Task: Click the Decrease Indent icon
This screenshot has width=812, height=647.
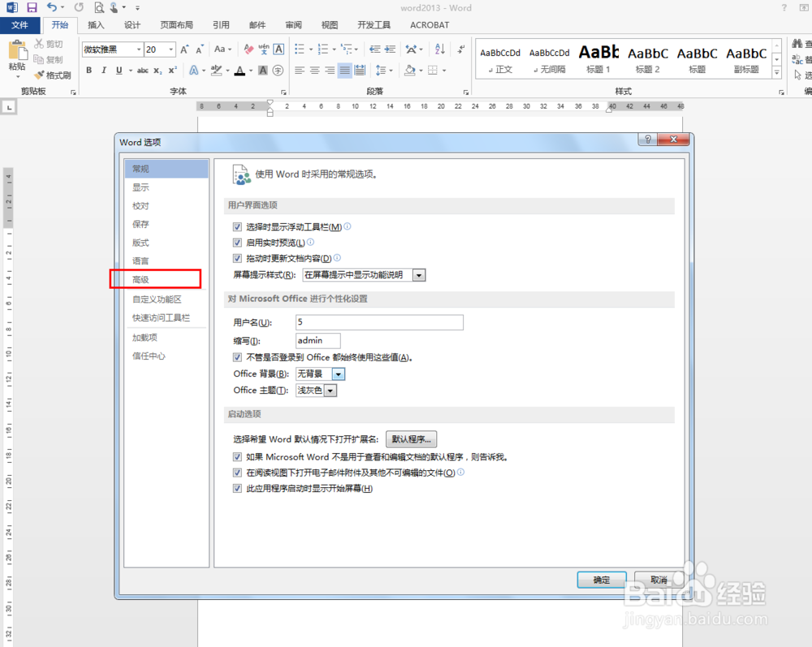Action: pyautogui.click(x=375, y=50)
